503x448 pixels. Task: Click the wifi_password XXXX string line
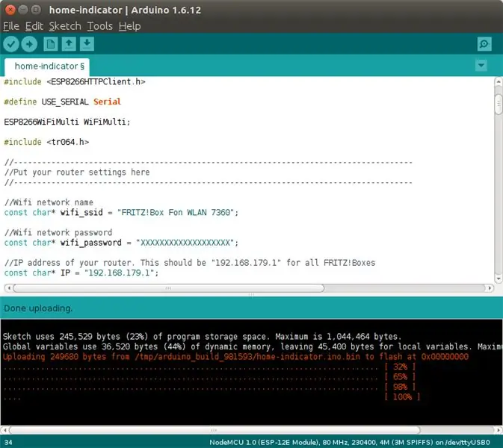121,243
